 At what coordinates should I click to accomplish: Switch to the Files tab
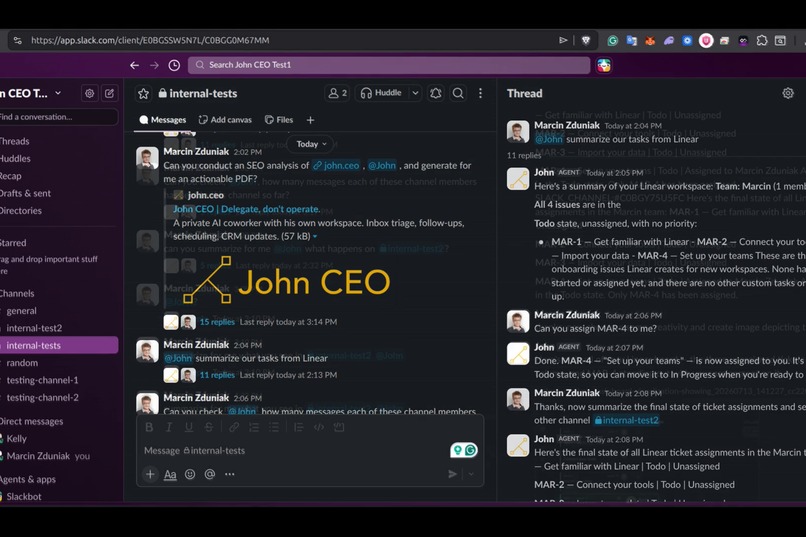[279, 120]
